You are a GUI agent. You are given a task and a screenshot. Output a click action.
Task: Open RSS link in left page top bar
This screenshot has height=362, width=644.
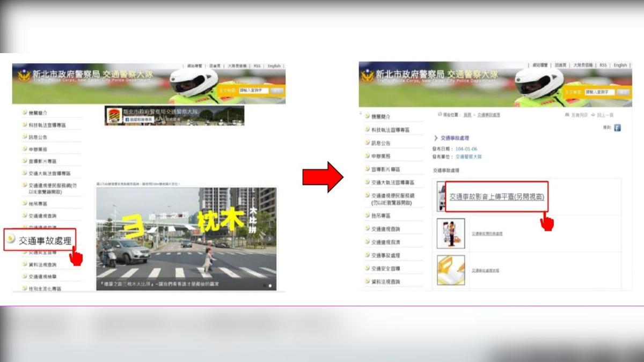(257, 66)
